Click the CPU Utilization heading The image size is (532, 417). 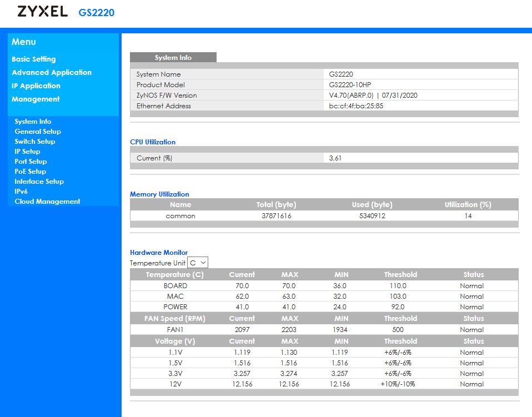click(153, 142)
